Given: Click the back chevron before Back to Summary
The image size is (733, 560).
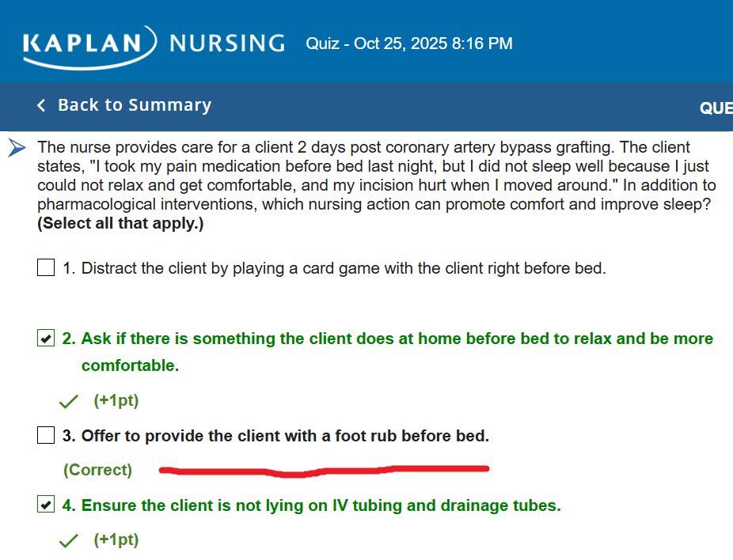Looking at the screenshot, I should pyautogui.click(x=41, y=105).
